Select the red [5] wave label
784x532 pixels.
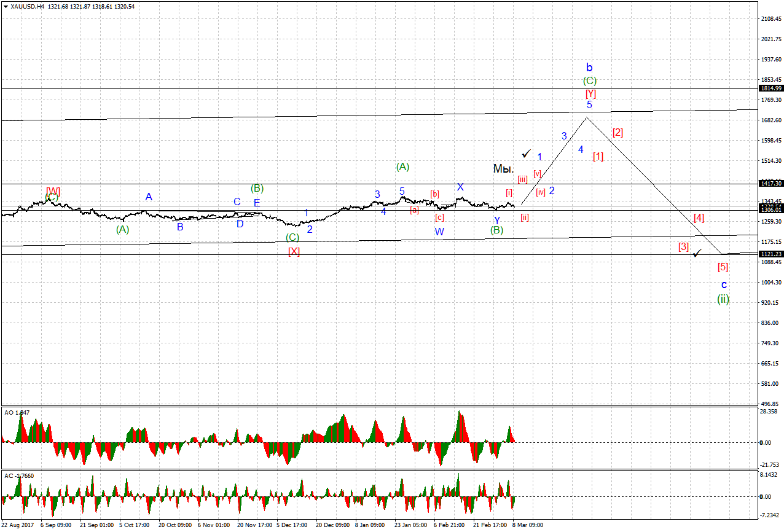coord(723,267)
